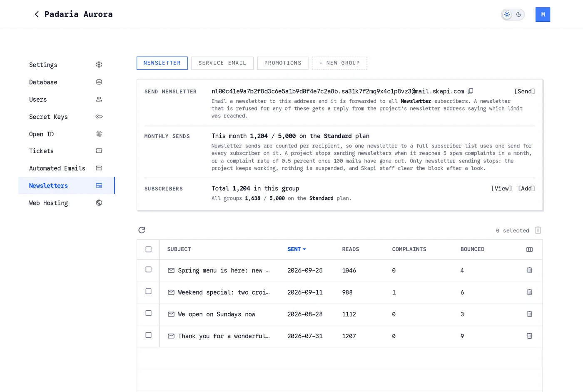Delete selected newsletters with the top trash icon
The height and width of the screenshot is (392, 583).
tap(538, 230)
